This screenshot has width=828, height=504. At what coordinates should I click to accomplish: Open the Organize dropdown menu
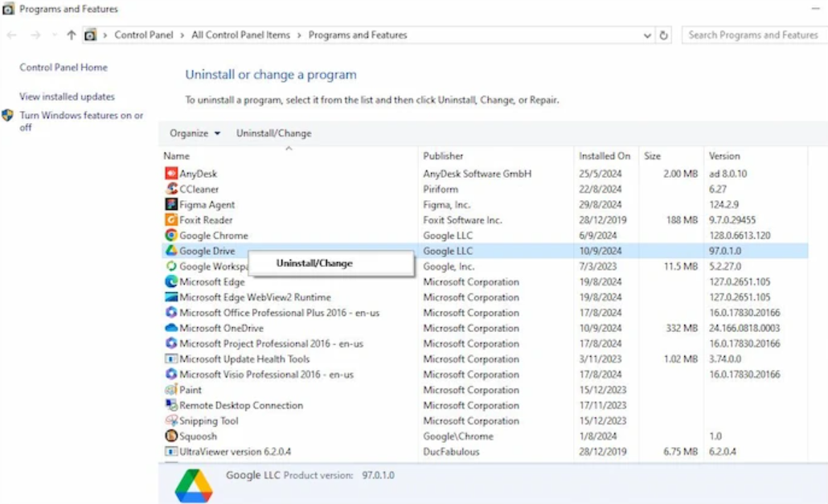(195, 133)
